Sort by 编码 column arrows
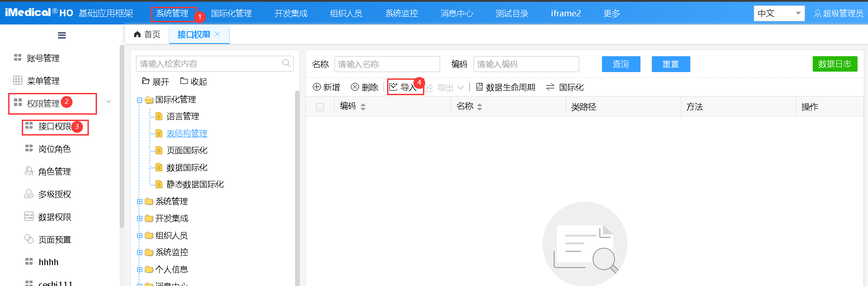The width and height of the screenshot is (868, 286). (x=363, y=107)
